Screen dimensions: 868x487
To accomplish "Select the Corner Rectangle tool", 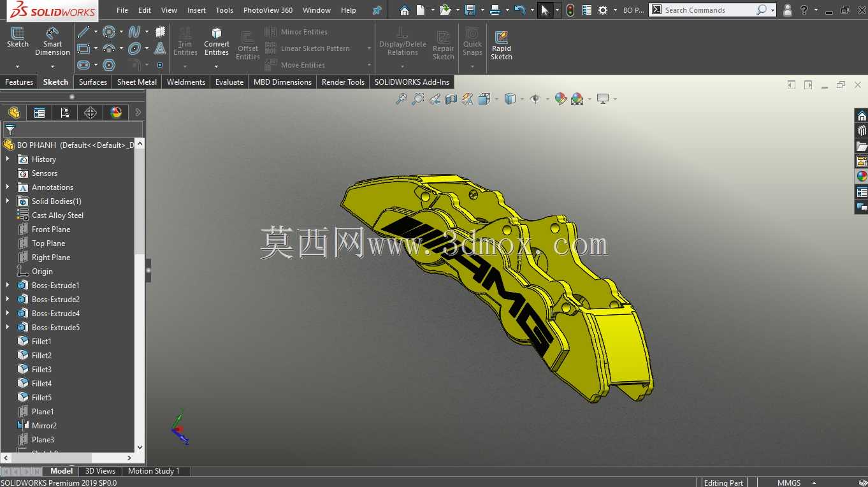I will (83, 48).
